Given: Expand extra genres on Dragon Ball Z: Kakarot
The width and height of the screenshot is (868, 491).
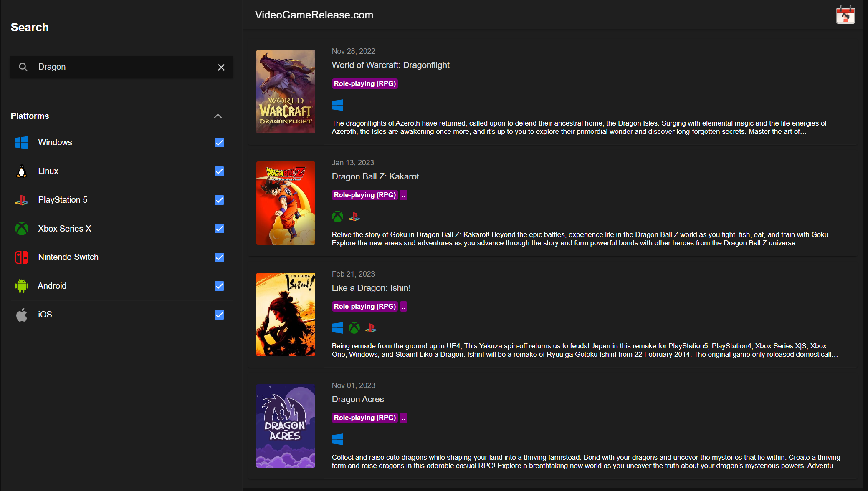Looking at the screenshot, I should pos(403,195).
